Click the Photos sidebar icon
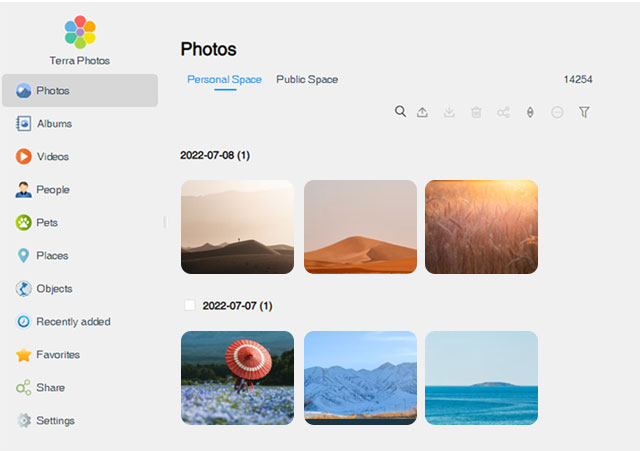 point(24,90)
